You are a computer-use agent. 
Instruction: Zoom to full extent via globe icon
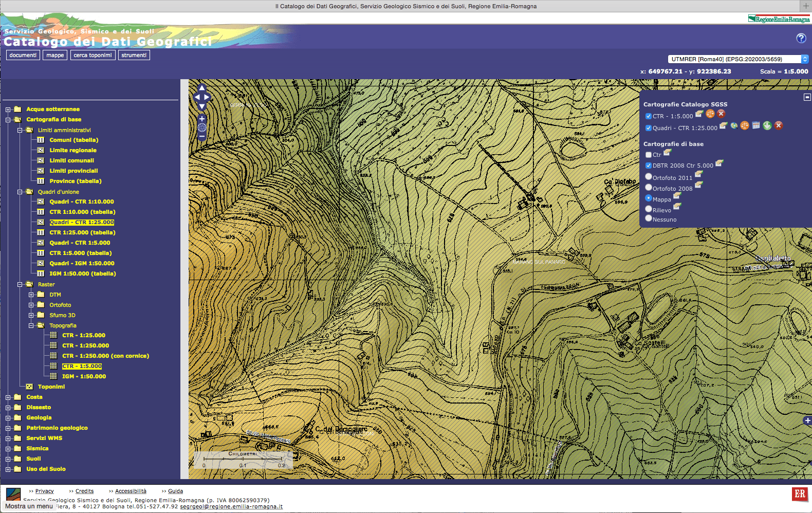[x=202, y=127]
